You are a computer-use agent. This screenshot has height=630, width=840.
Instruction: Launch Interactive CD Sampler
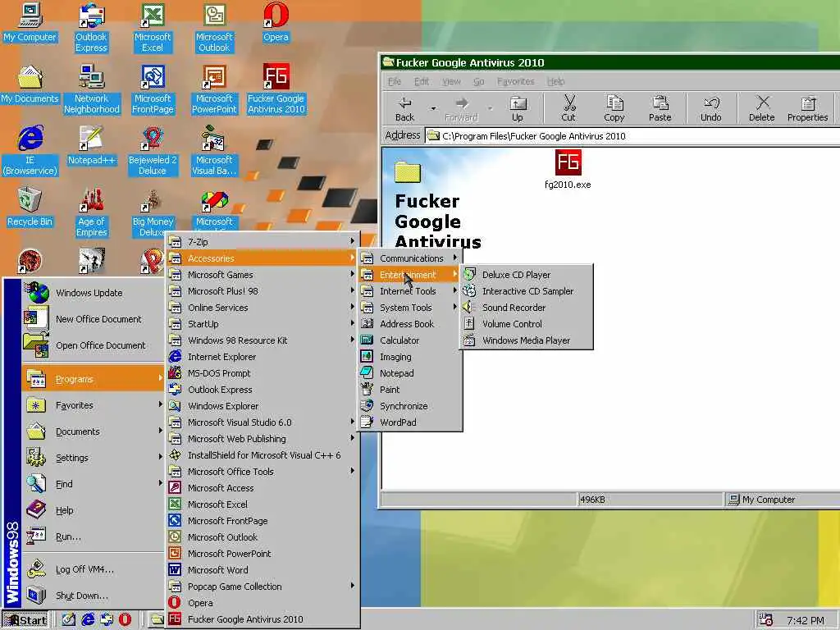click(x=526, y=291)
